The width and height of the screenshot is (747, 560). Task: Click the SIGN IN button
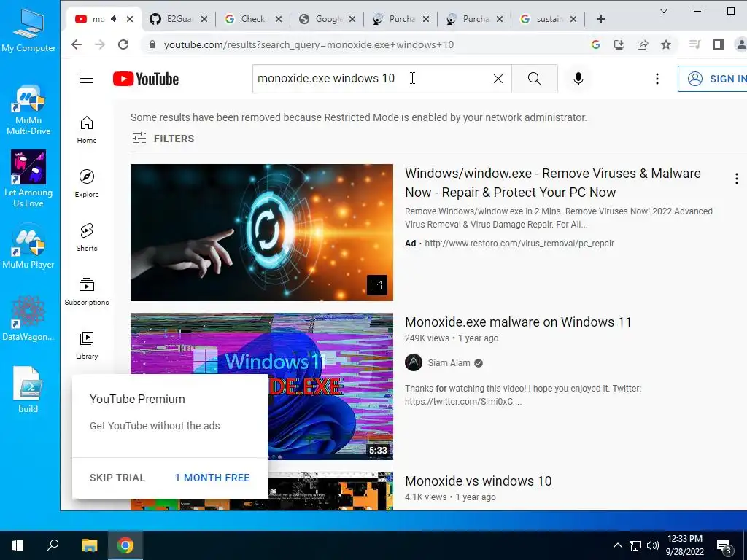(x=713, y=79)
